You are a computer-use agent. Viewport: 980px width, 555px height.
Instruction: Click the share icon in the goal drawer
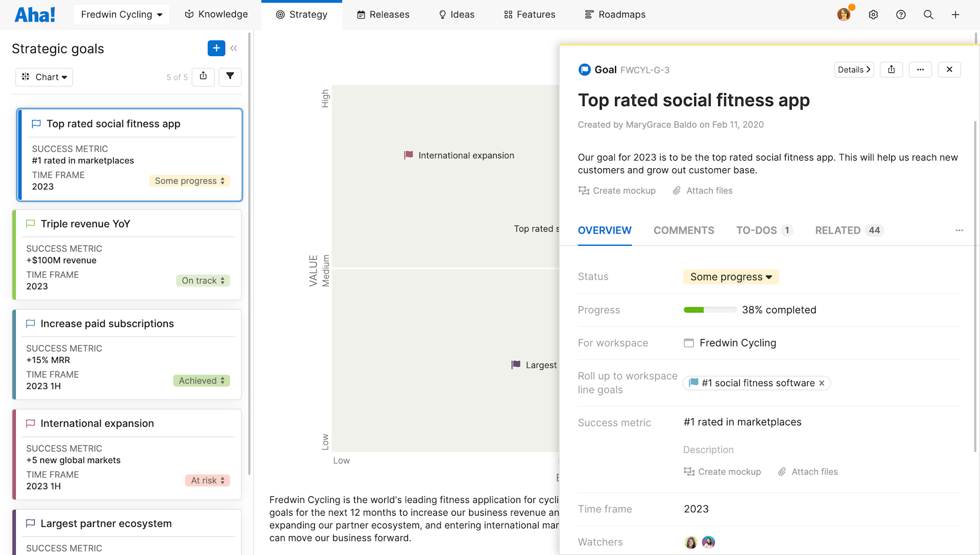[x=891, y=69]
